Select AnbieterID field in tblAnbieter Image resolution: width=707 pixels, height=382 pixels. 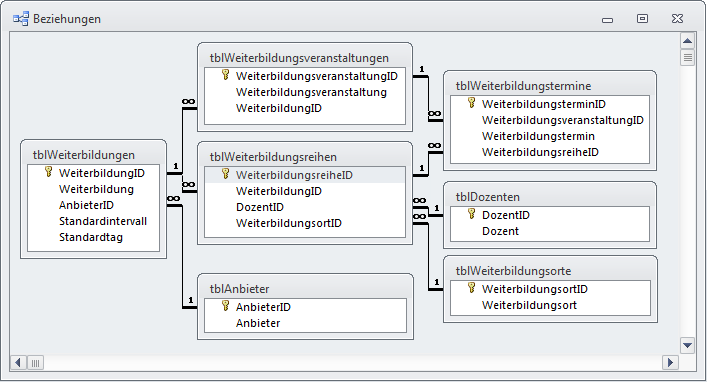tap(263, 307)
